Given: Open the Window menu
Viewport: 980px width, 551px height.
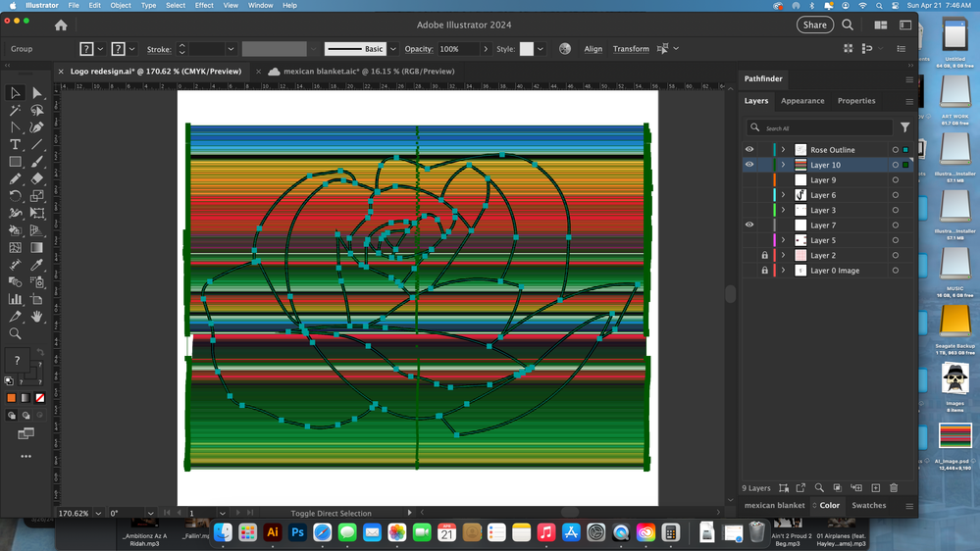Looking at the screenshot, I should click(x=260, y=5).
